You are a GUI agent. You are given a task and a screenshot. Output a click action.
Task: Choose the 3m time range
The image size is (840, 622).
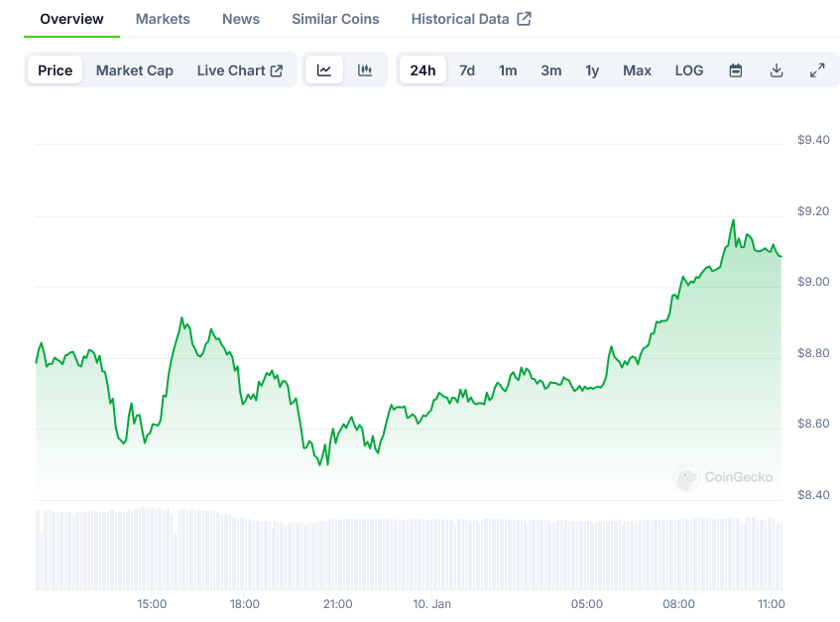[x=551, y=70]
